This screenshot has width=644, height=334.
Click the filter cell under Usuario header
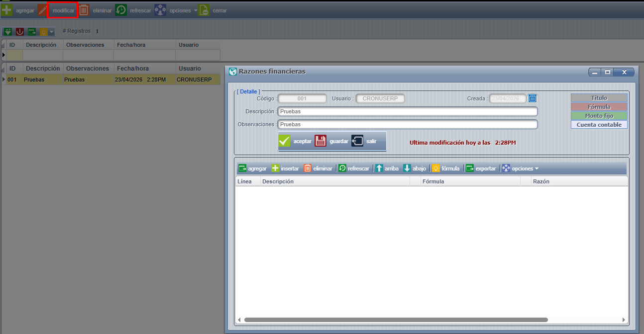[x=198, y=55]
